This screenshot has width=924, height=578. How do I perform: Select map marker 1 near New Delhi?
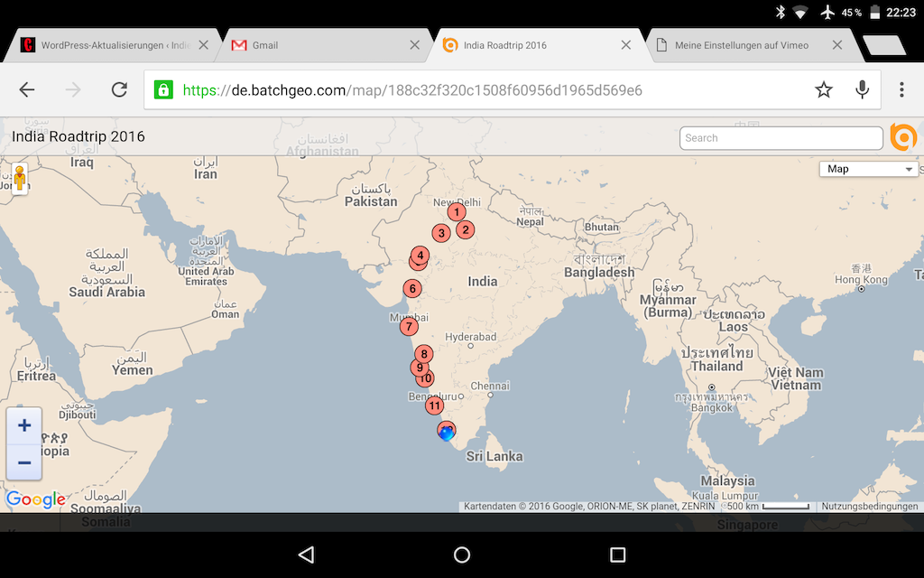coord(456,211)
